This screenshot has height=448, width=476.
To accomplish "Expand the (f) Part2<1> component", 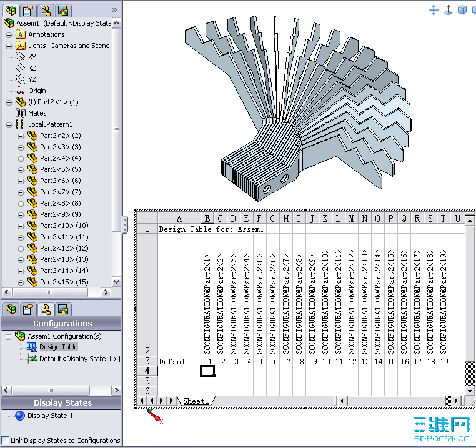I will tap(9, 102).
